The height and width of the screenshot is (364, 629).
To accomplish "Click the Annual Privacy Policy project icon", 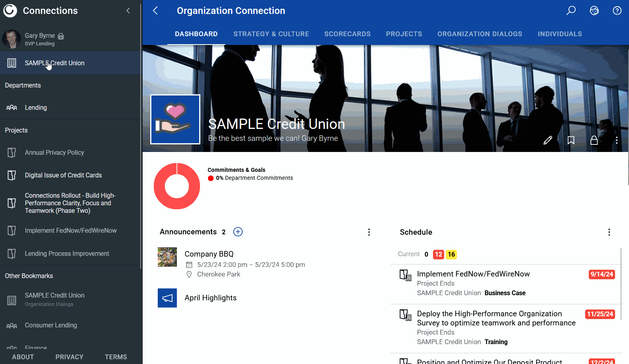I will pyautogui.click(x=12, y=153).
